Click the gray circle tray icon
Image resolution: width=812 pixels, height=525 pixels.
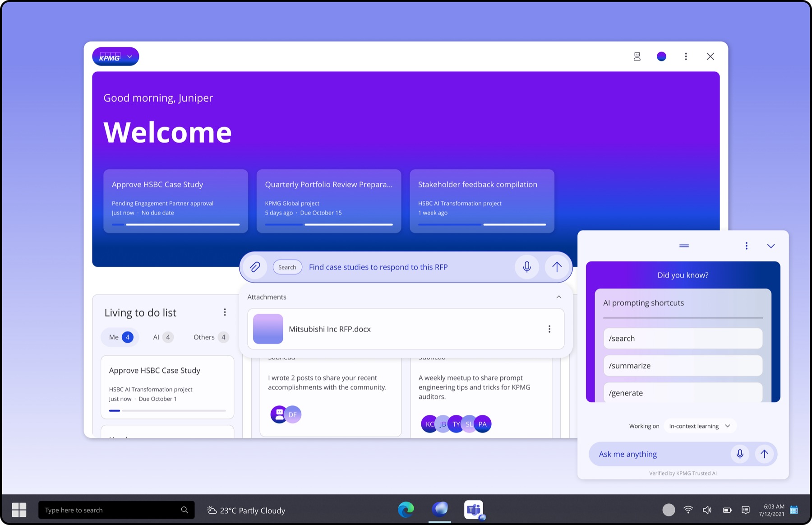pyautogui.click(x=669, y=510)
